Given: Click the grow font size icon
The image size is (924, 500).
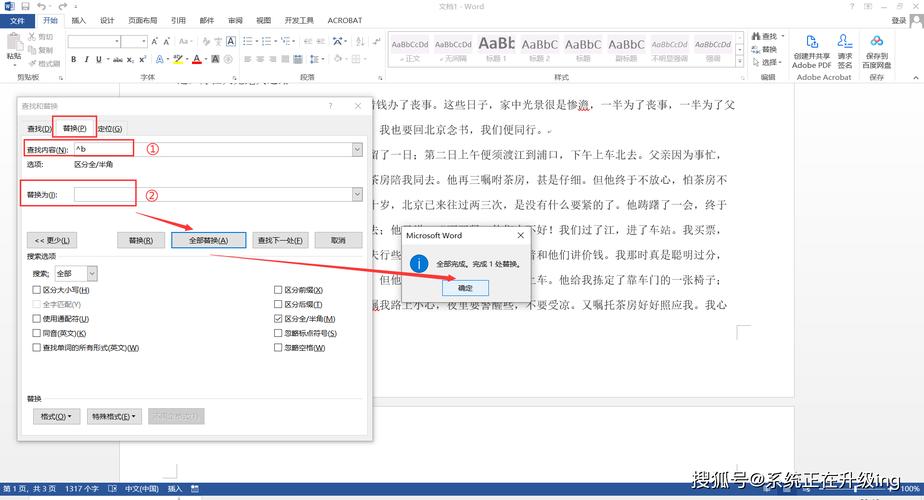Looking at the screenshot, I should coord(154,41).
